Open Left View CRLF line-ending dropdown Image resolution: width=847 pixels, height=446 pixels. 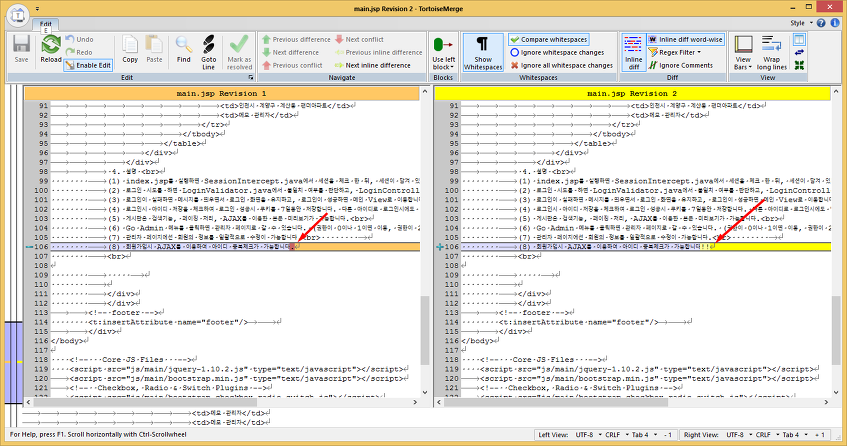click(616, 435)
